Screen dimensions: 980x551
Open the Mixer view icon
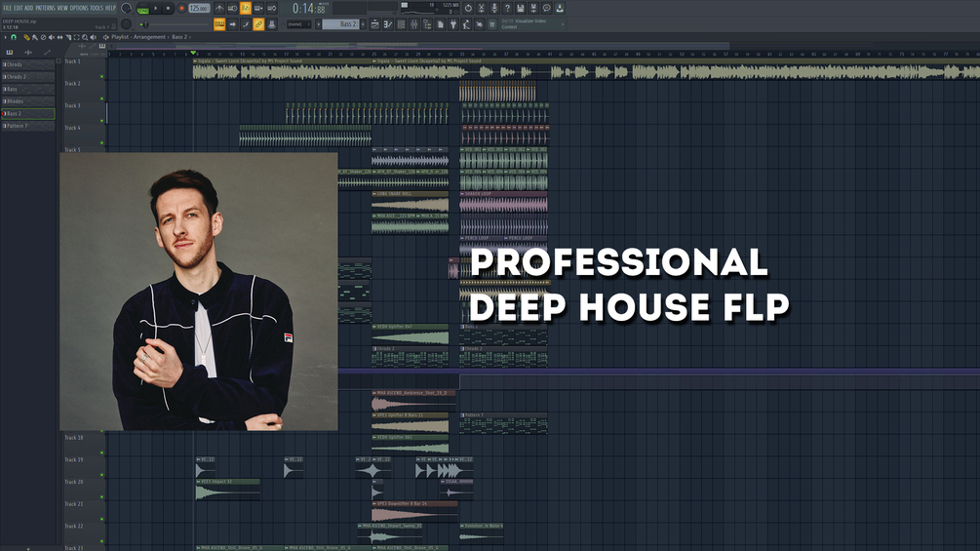(413, 24)
